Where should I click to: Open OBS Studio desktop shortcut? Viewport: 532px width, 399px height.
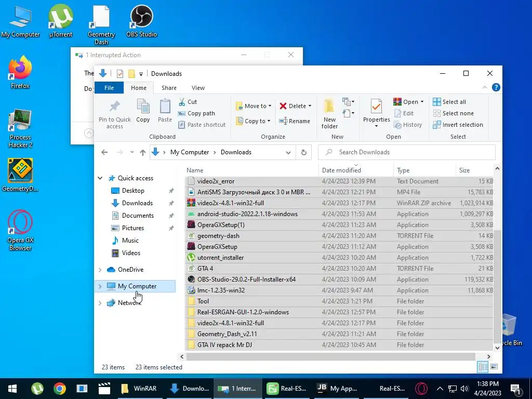pyautogui.click(x=141, y=21)
